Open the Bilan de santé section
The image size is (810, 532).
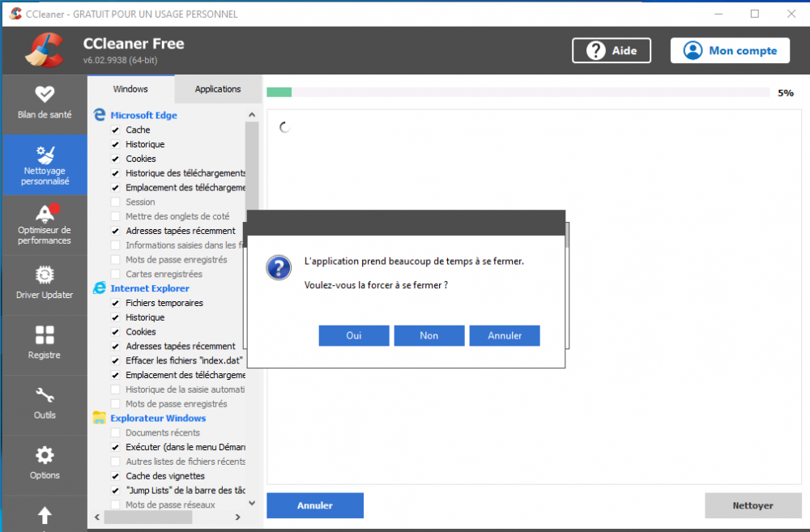pyautogui.click(x=45, y=104)
